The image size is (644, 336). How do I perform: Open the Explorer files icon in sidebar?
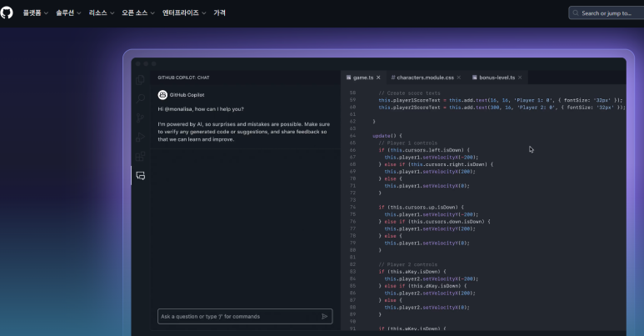click(140, 79)
